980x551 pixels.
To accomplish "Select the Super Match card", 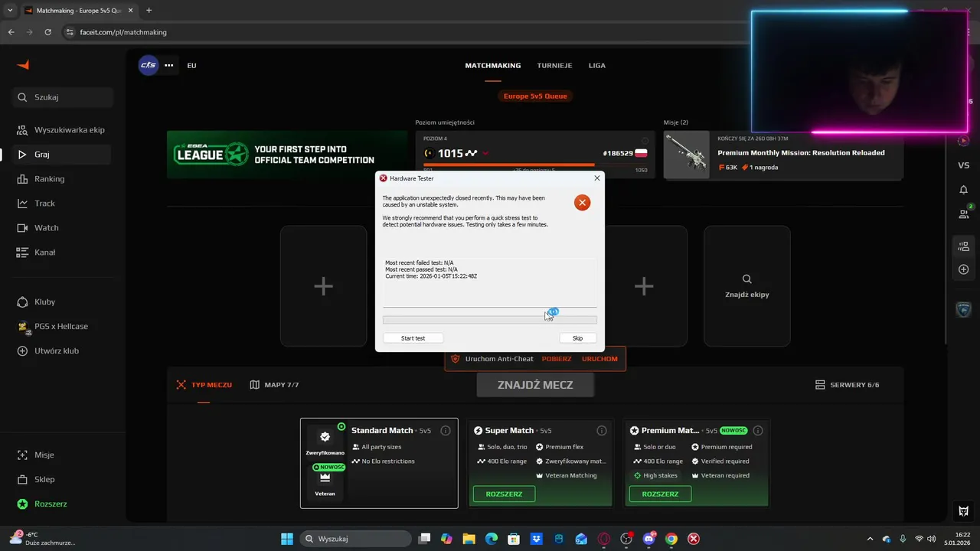I will pyautogui.click(x=540, y=463).
